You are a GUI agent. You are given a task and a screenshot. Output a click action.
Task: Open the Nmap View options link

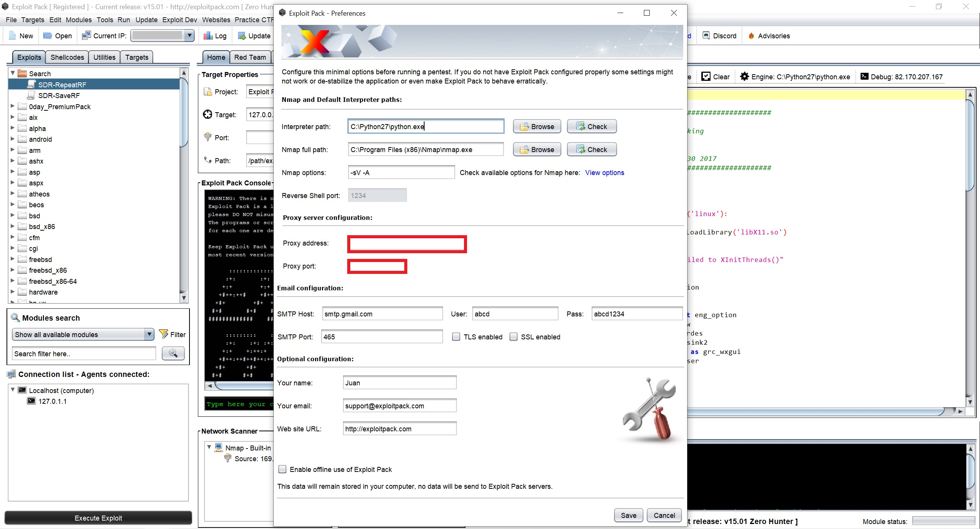coord(604,172)
